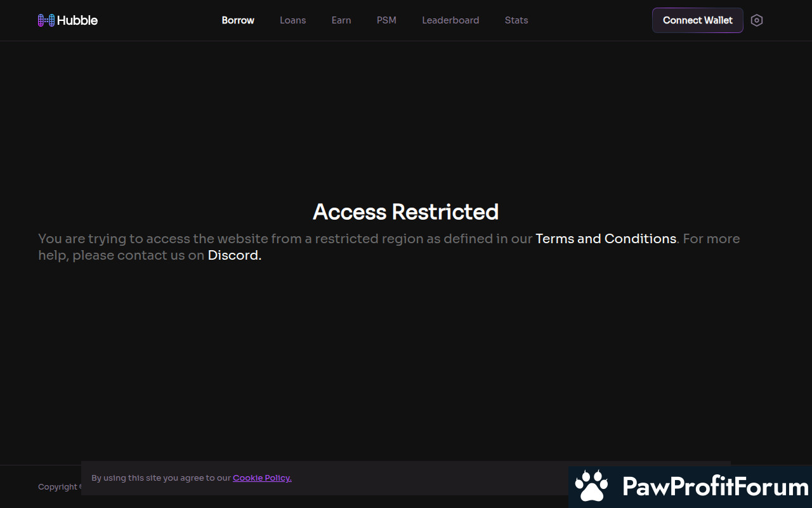
Task: Click the Copyright footer text
Action: (x=59, y=487)
